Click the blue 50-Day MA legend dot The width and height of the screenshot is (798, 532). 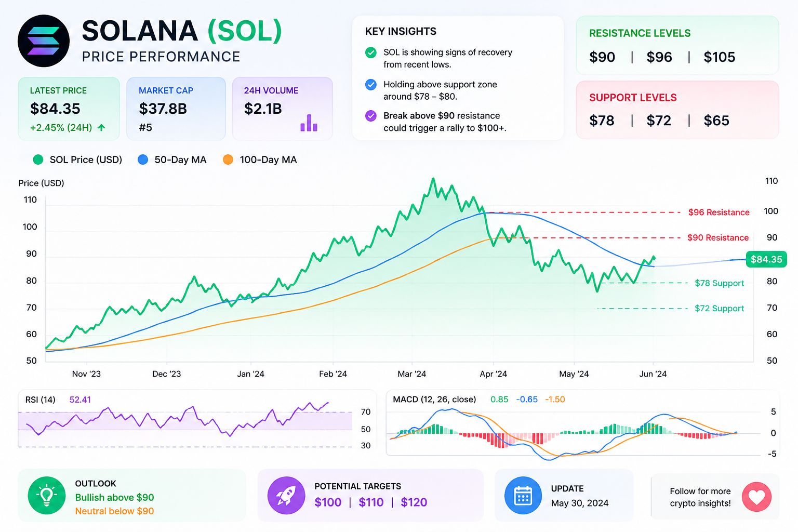[143, 160]
